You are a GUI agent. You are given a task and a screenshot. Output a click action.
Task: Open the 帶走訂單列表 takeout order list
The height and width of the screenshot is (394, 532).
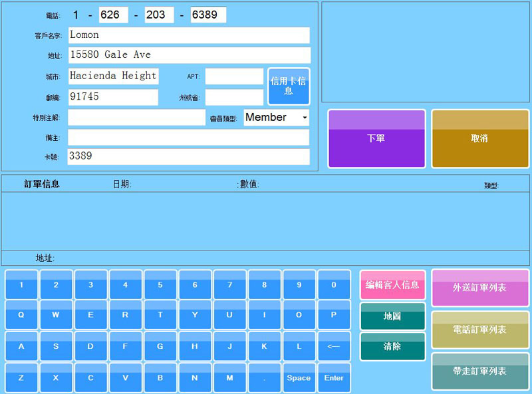tap(480, 371)
